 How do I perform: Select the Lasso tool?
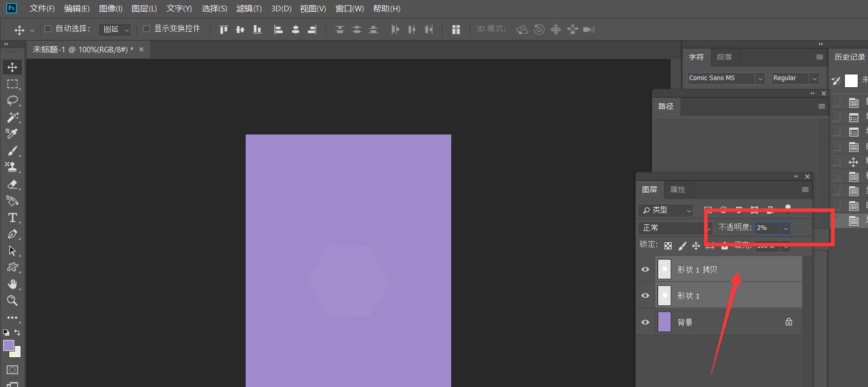coord(12,101)
